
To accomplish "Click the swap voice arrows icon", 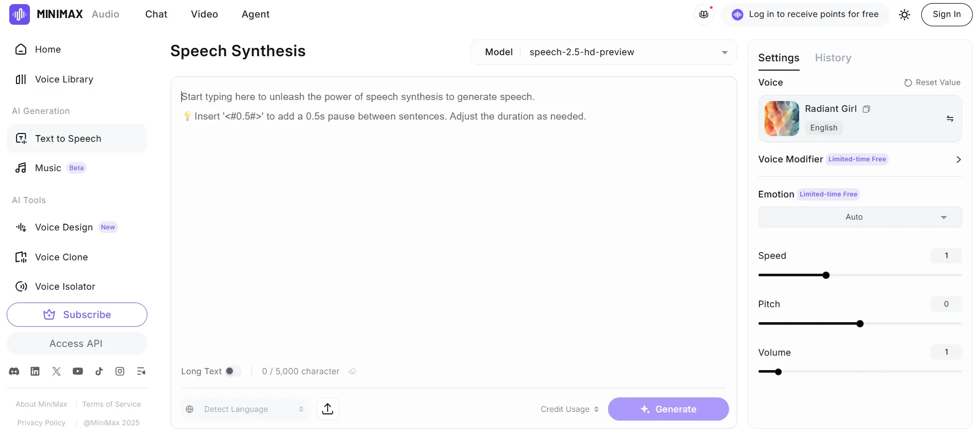I will (x=950, y=119).
